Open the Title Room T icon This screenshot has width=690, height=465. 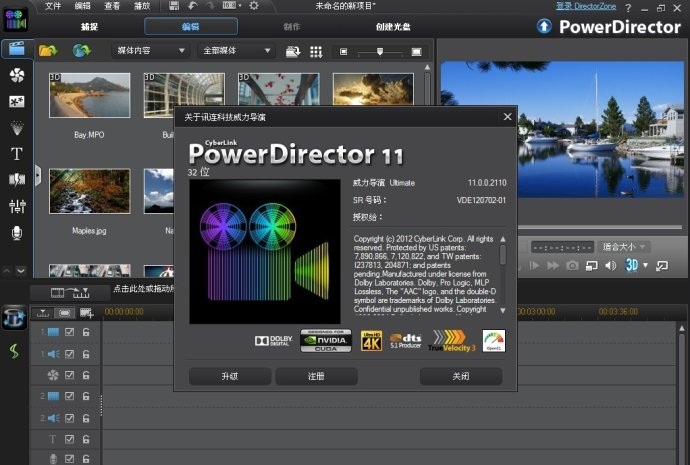point(16,154)
